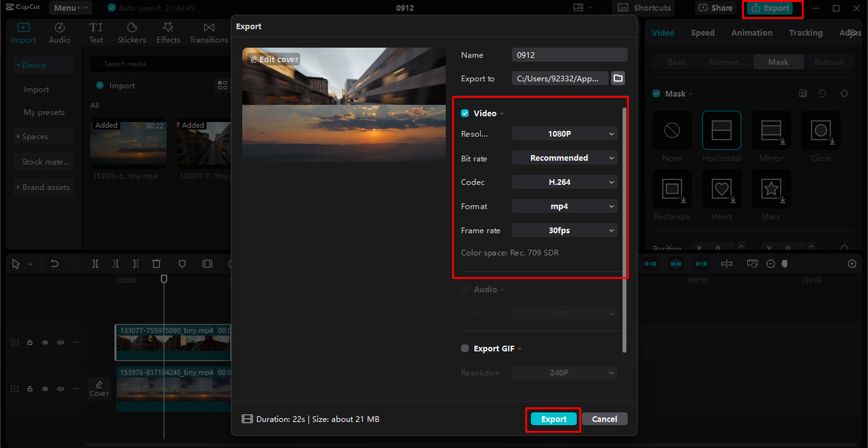This screenshot has width=868, height=448.
Task: Click the delete trash icon
Action: coord(157,264)
